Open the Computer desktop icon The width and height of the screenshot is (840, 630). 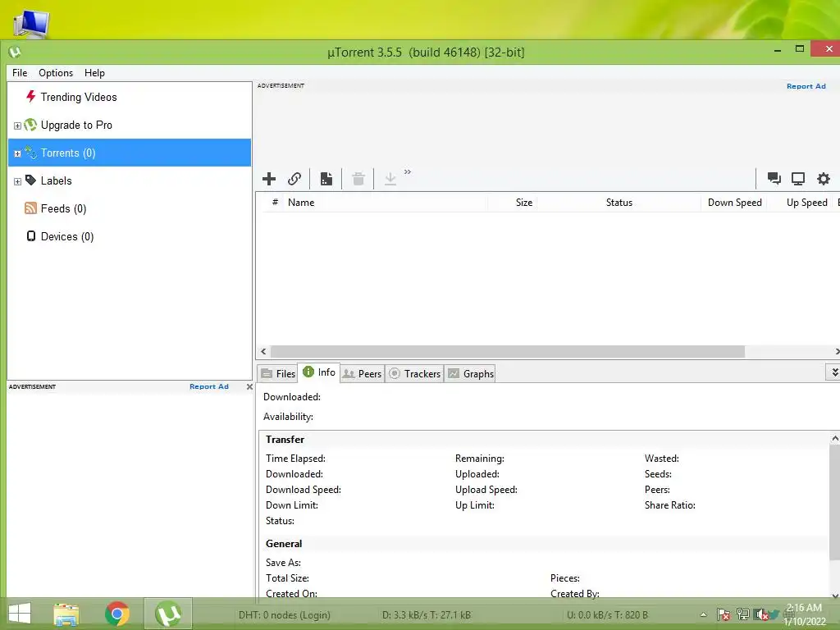pos(32,23)
